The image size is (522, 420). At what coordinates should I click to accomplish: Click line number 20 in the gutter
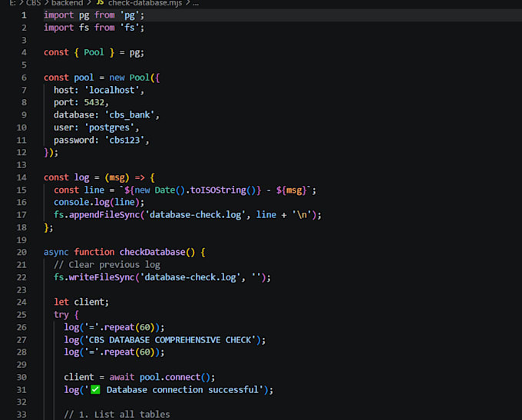21,252
